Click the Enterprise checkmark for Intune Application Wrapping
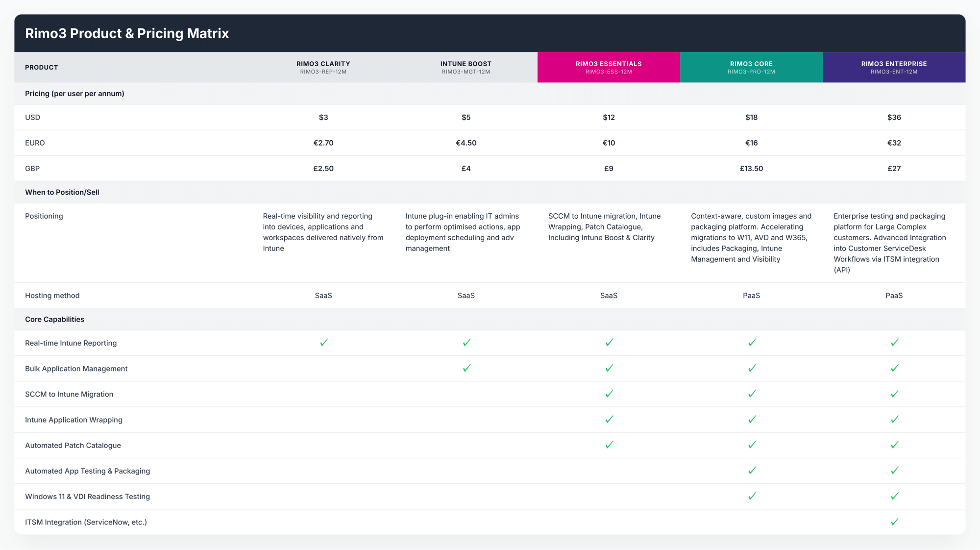The height and width of the screenshot is (550, 980). tap(895, 419)
